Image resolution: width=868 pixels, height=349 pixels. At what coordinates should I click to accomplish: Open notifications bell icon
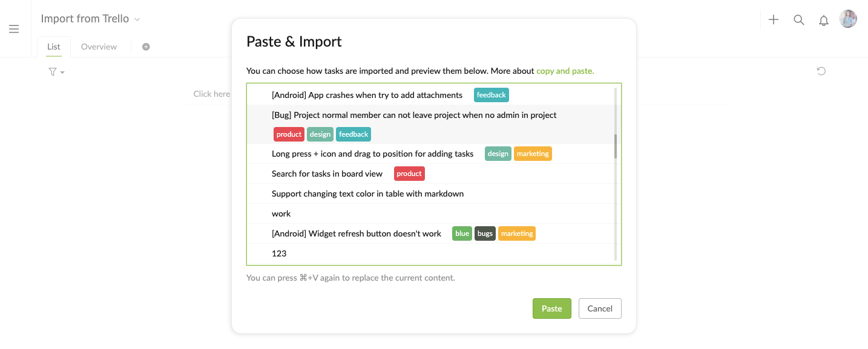pyautogui.click(x=824, y=20)
